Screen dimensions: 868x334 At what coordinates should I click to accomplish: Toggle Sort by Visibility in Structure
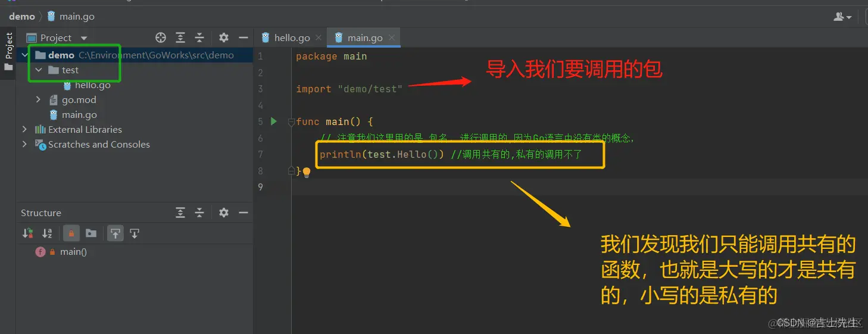coord(27,233)
